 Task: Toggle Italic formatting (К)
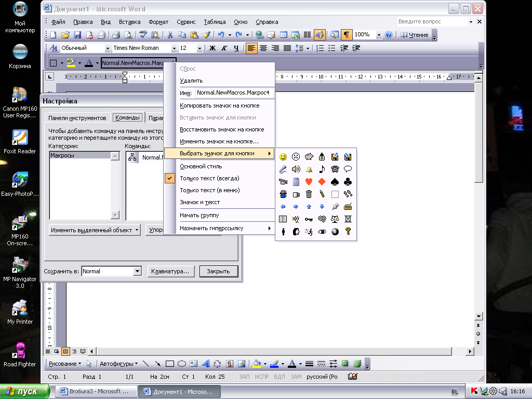click(x=224, y=48)
